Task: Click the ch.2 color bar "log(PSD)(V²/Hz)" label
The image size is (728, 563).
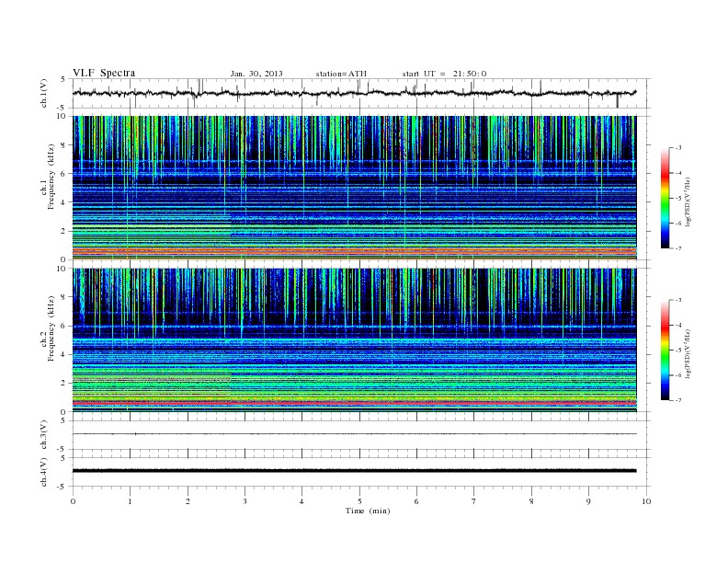Action: point(688,354)
